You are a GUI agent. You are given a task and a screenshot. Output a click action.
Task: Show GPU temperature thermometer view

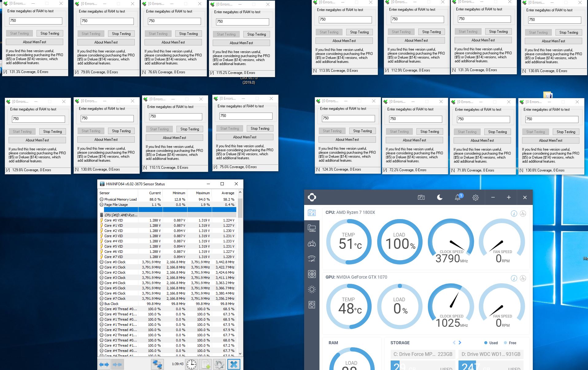(514, 278)
